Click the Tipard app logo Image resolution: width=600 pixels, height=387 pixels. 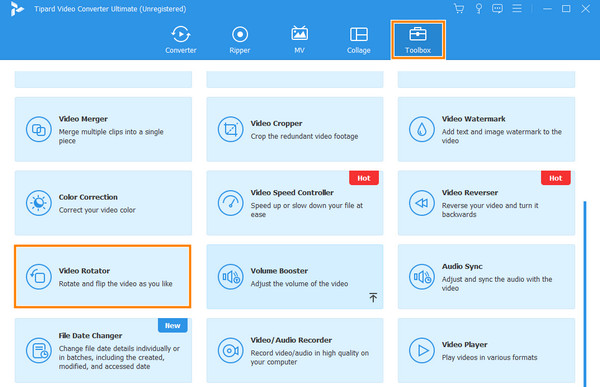point(16,8)
